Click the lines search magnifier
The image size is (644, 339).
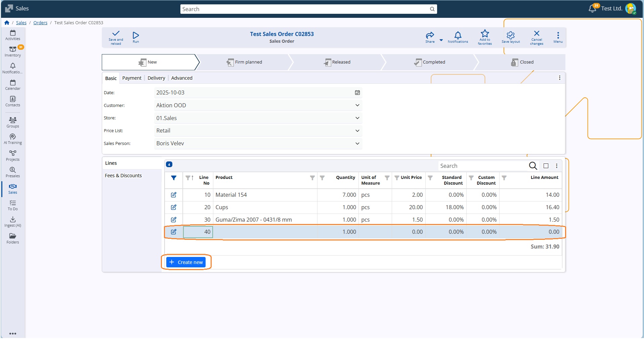click(533, 165)
